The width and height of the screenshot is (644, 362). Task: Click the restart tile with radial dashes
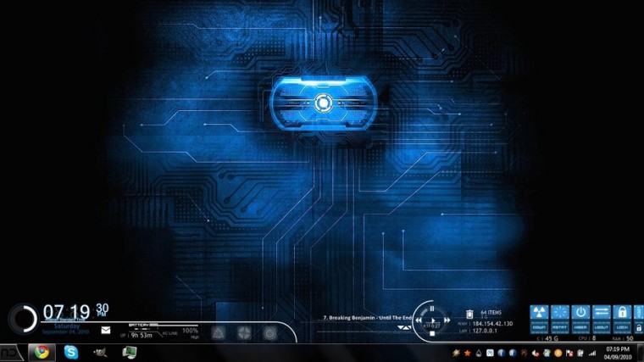click(560, 320)
